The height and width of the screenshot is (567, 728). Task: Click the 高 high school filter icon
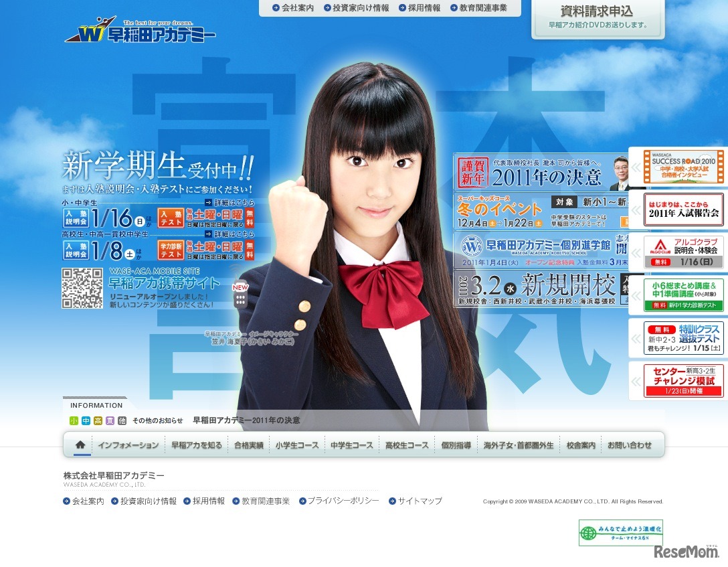point(98,420)
